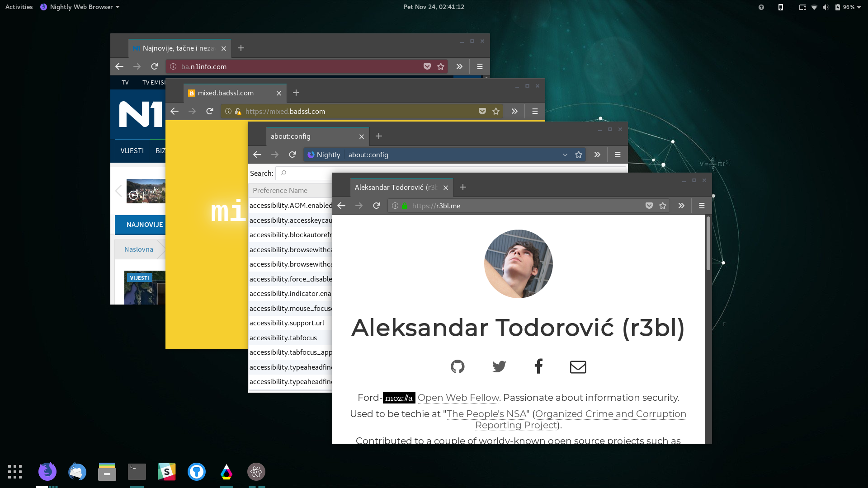Expand the hamburger menu in n1info window
Screen dimensions: 868x488
coord(480,66)
